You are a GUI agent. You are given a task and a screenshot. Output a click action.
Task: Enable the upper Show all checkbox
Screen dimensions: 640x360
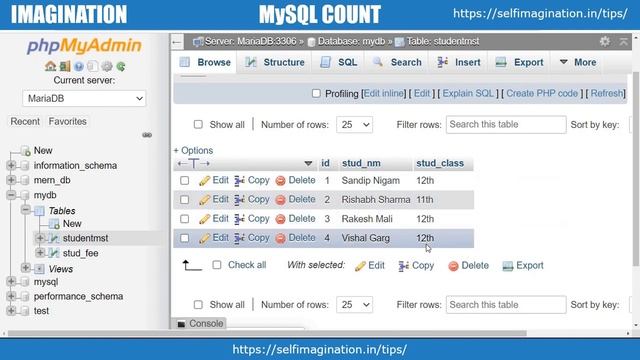(198, 124)
